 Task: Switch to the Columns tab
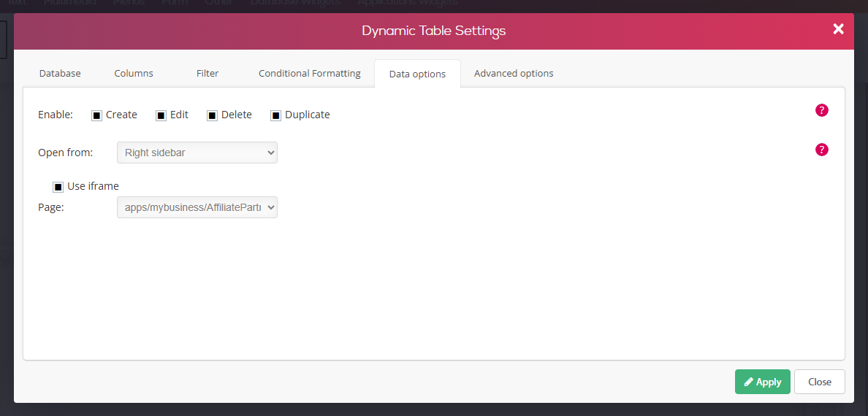click(x=134, y=73)
